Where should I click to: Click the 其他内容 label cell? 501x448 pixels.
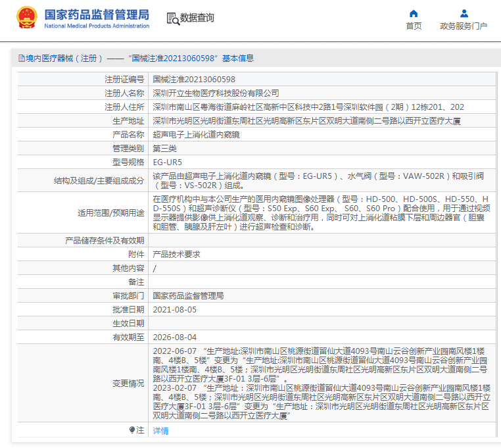[x=128, y=268]
